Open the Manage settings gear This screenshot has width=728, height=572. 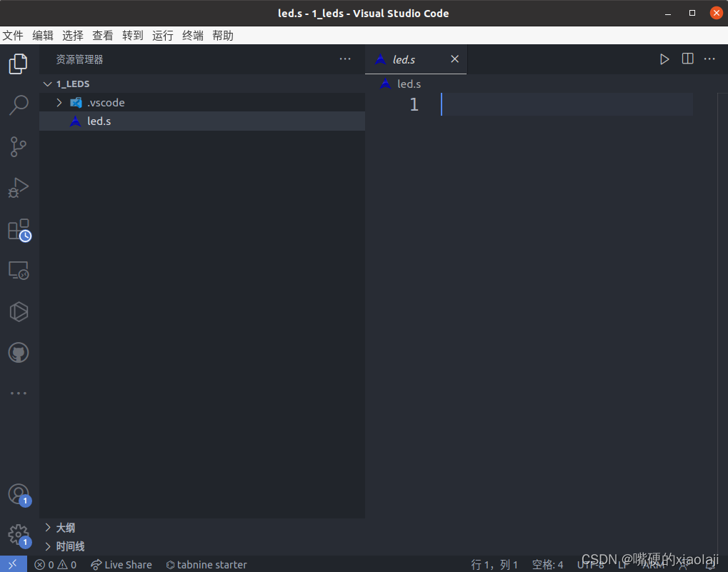pos(19,535)
